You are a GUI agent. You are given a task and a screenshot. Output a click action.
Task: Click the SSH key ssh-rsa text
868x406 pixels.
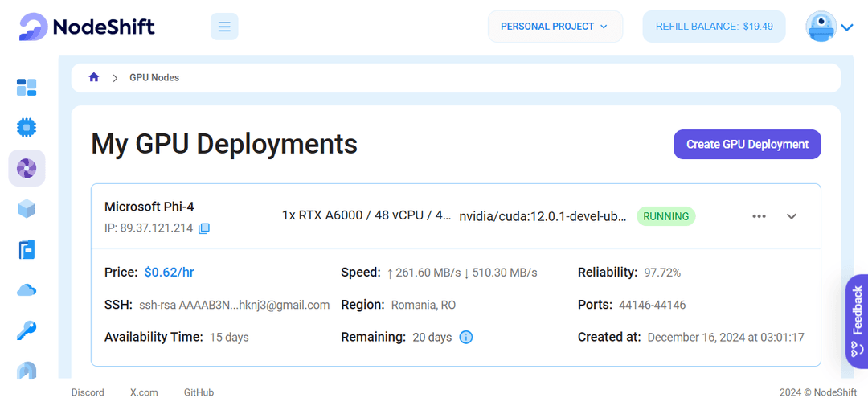[234, 306]
